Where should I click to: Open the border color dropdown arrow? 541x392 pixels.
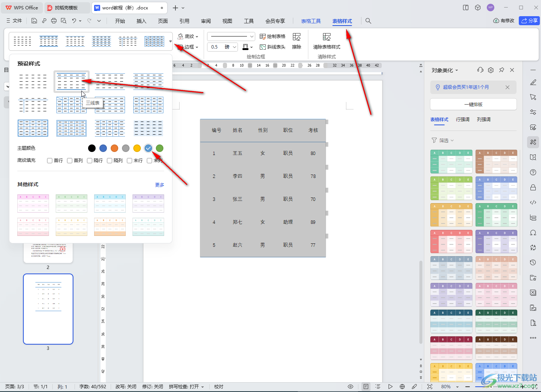(251, 47)
